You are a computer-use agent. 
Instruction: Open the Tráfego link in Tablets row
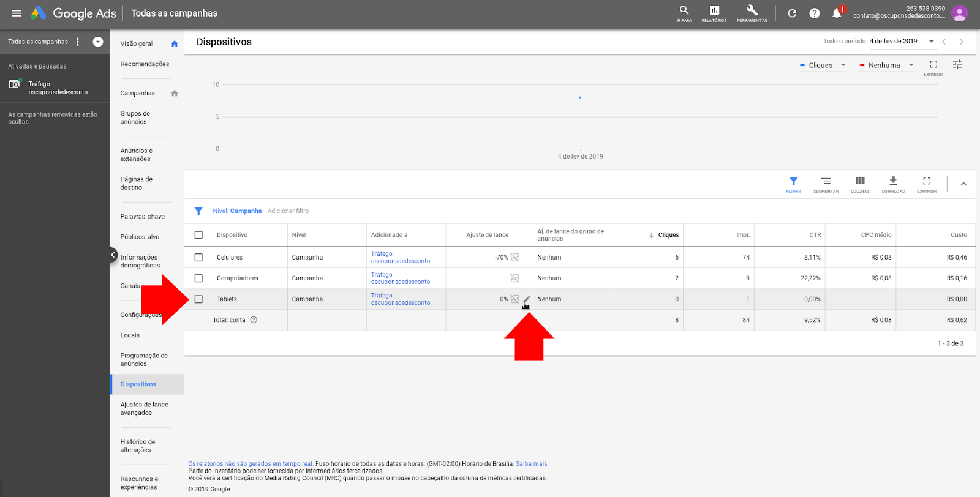401,299
